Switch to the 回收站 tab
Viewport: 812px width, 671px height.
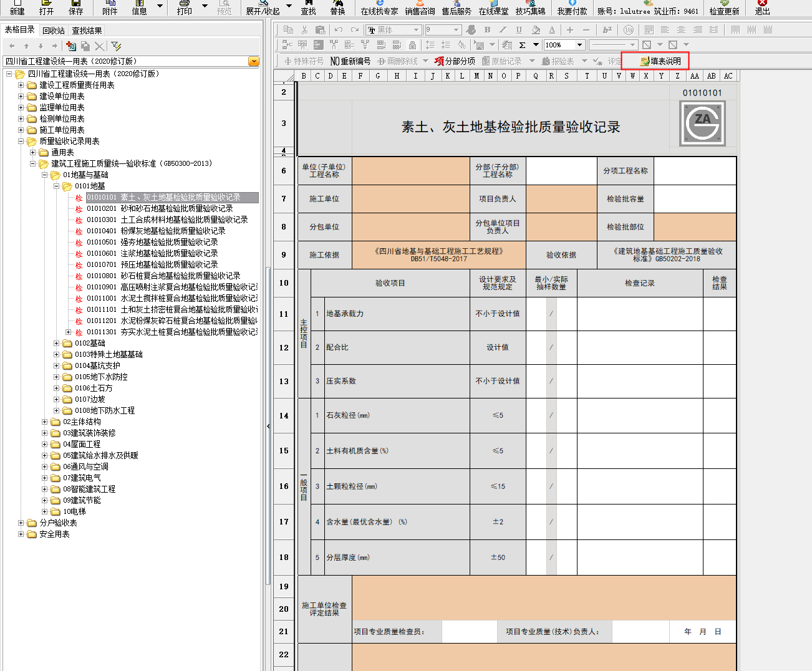(x=54, y=31)
